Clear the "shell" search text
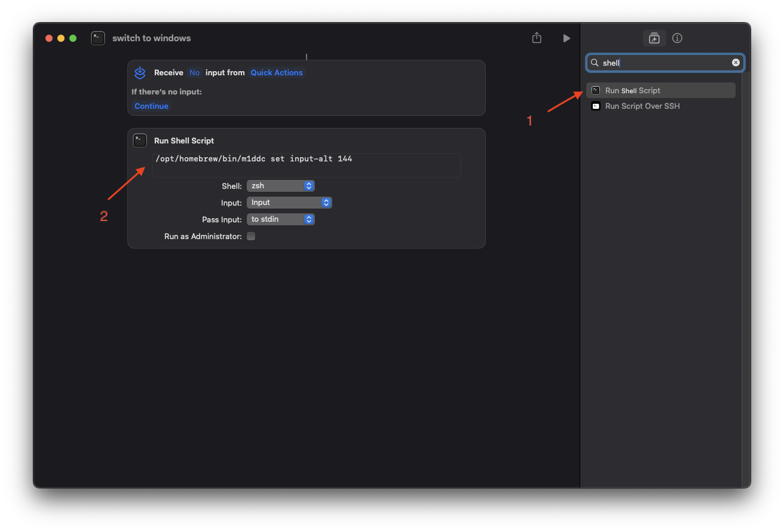 coord(736,63)
